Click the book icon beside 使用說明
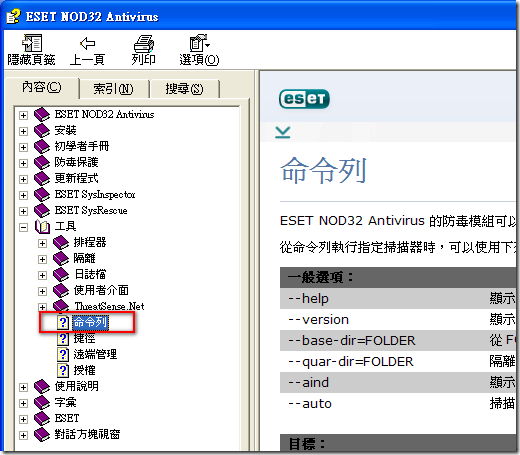 (x=42, y=387)
